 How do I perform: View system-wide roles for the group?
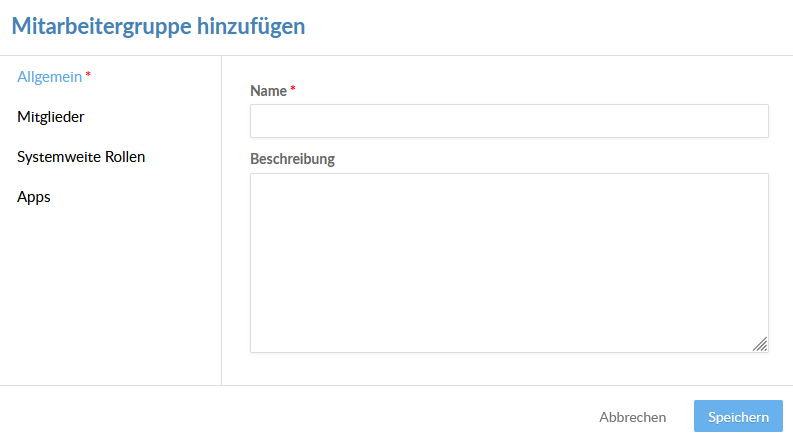(x=81, y=157)
